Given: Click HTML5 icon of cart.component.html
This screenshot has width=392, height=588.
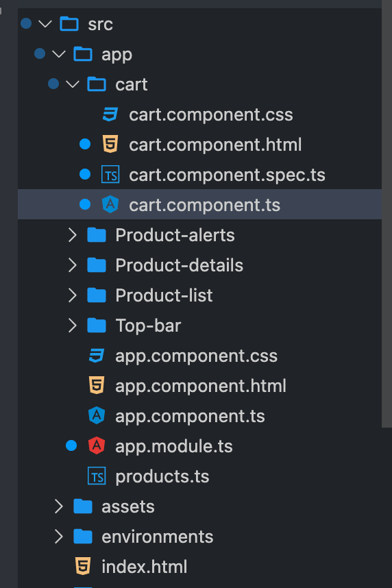Looking at the screenshot, I should pyautogui.click(x=110, y=145).
